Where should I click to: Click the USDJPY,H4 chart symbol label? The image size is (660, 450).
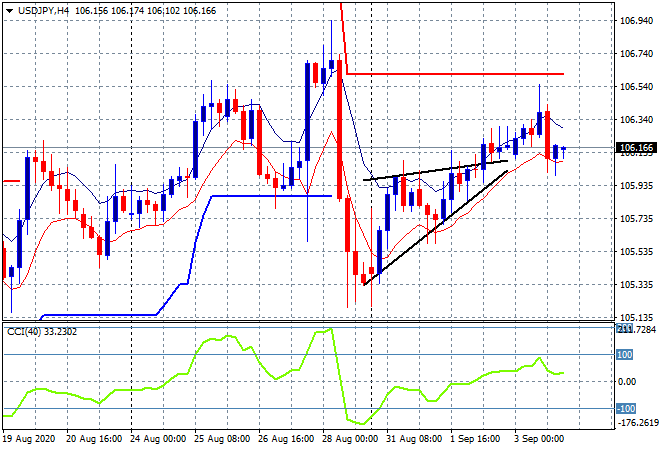[x=43, y=11]
